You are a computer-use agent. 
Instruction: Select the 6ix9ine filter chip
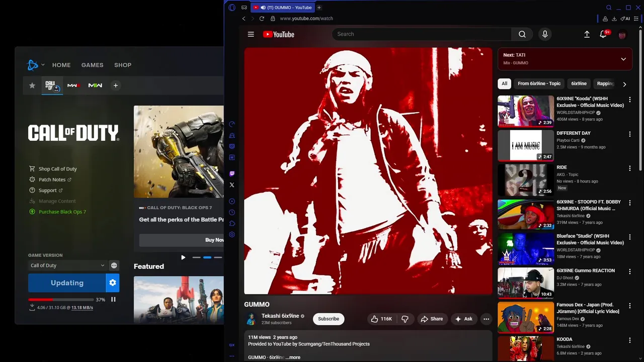(x=579, y=83)
